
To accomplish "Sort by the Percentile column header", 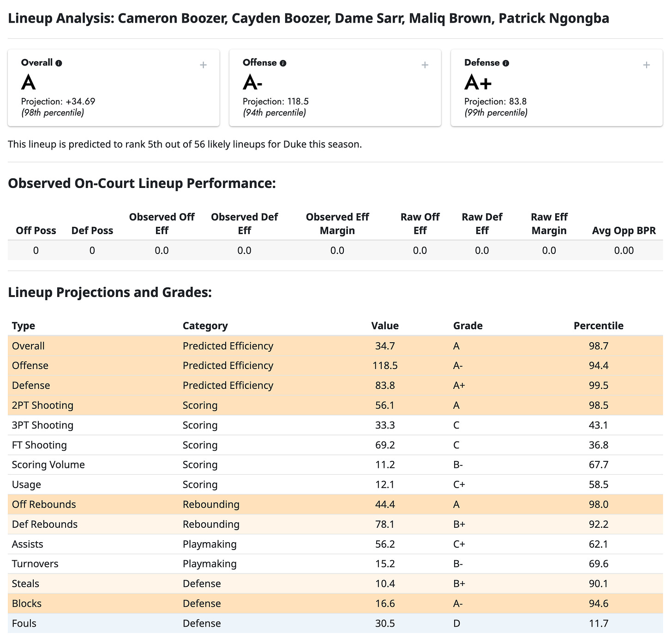I will 598,326.
